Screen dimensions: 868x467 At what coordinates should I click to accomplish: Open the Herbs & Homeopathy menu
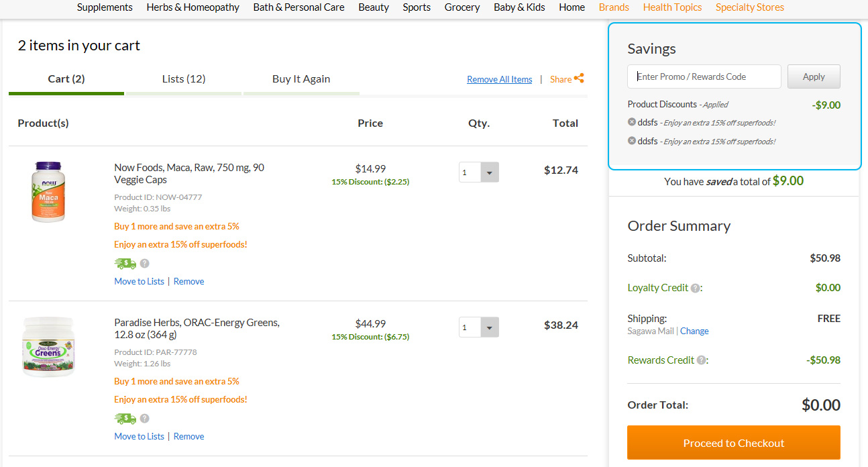[193, 7]
